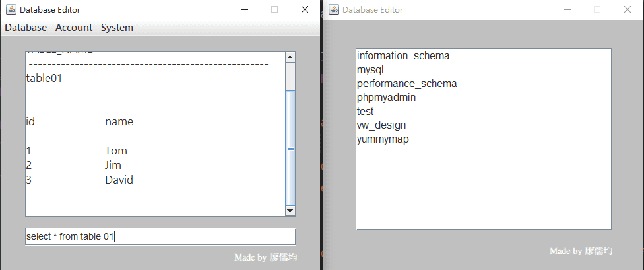Click the results pane vertical scrollbar thumb
644x270 pixels.
coord(290,148)
